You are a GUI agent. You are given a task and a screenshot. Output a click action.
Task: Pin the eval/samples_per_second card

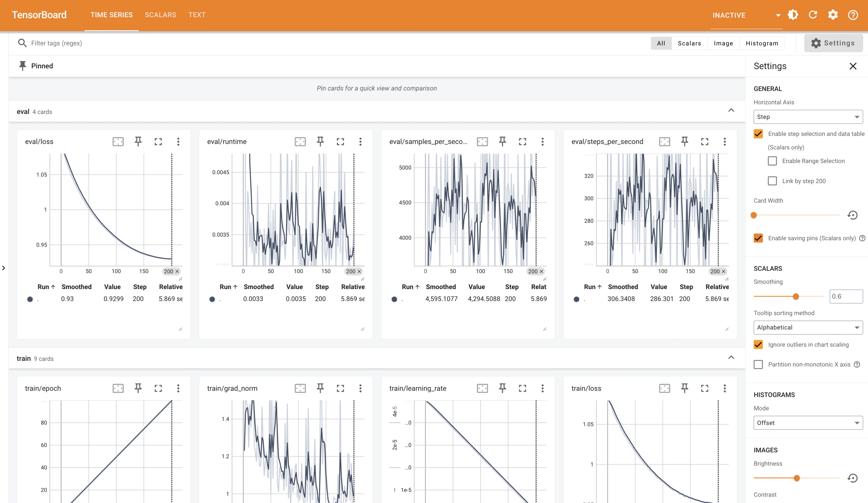(502, 141)
